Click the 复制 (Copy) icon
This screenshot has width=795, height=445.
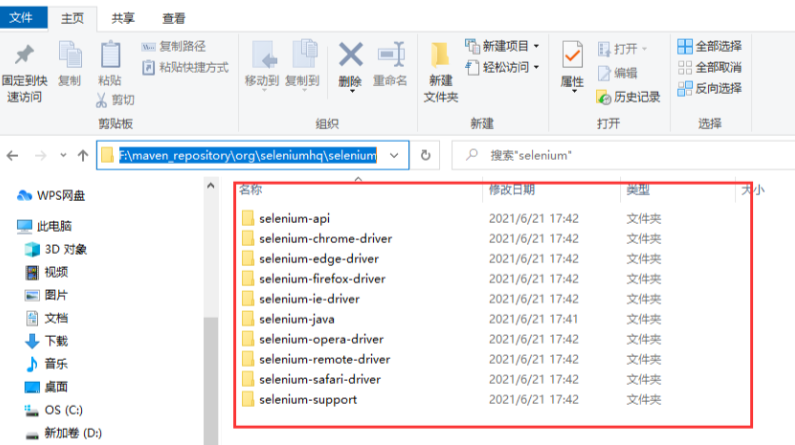click(x=70, y=55)
